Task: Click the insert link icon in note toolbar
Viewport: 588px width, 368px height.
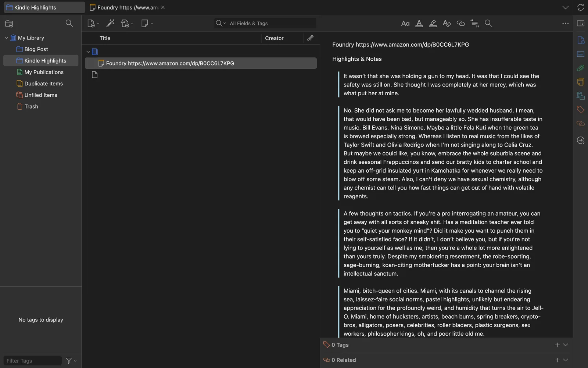Action: coord(461,24)
